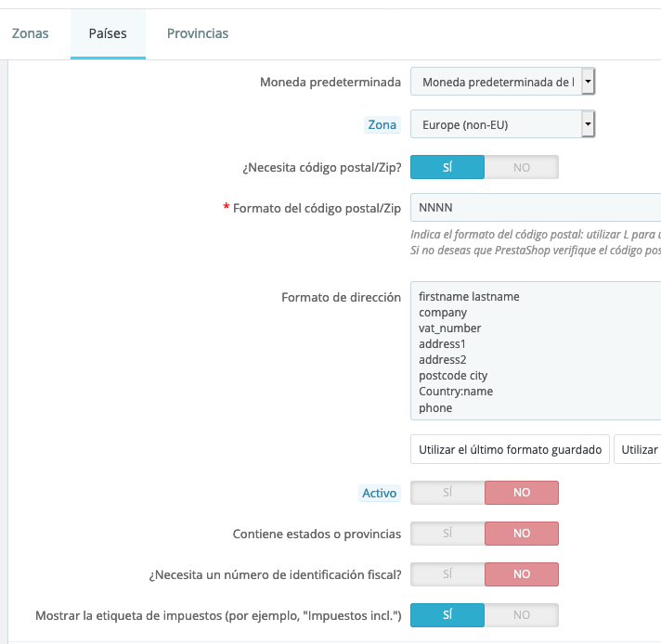Switch to the Países tab
661x644 pixels.
[x=108, y=33]
